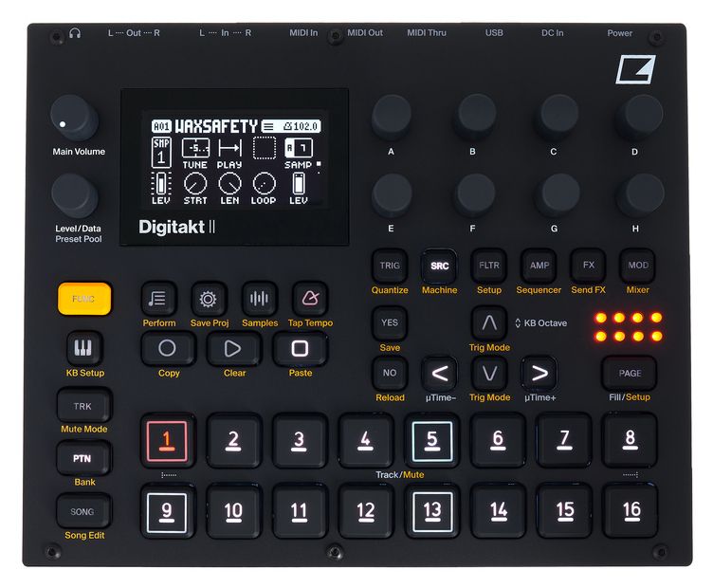This screenshot has height=588, width=713.
Task: Toggle trig key 11
Action: click(x=300, y=511)
